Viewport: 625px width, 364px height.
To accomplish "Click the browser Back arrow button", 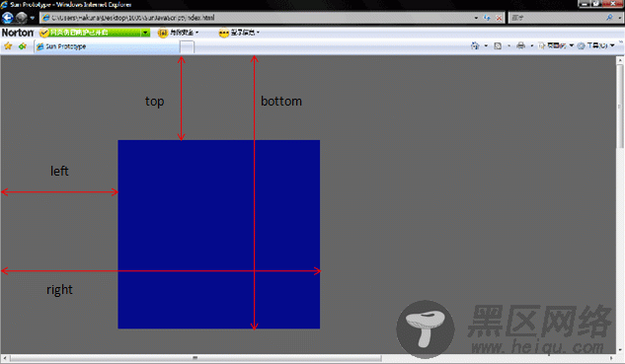I will click(7, 18).
